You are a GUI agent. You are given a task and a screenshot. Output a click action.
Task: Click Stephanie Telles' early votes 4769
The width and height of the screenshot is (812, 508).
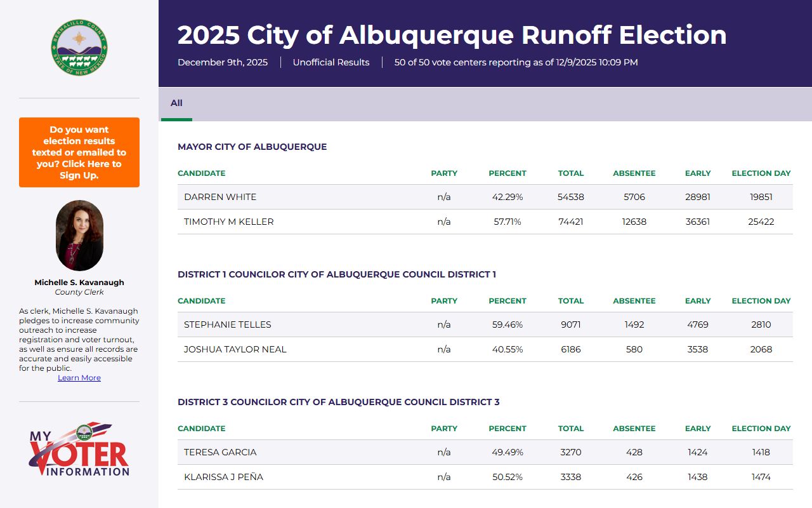[x=698, y=324]
